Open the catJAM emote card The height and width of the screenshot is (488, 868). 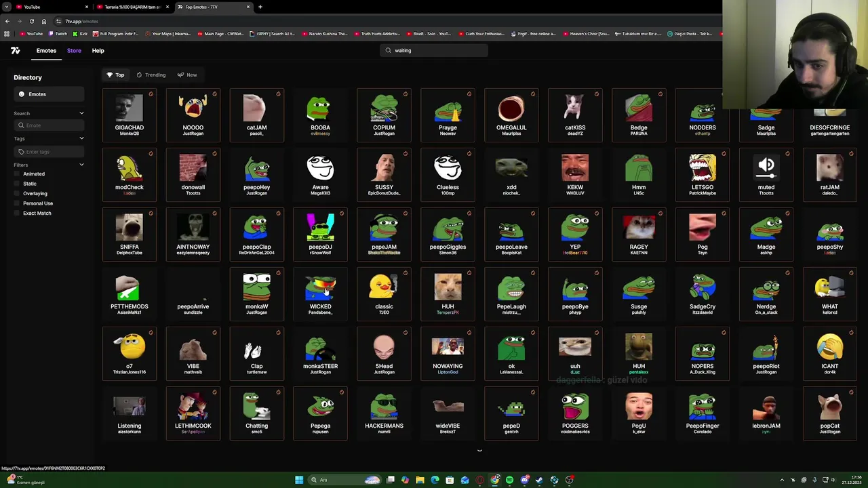coord(256,115)
